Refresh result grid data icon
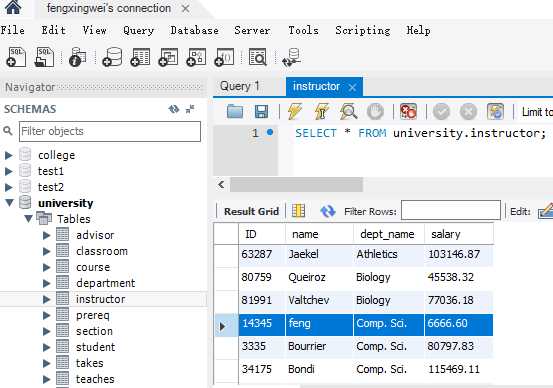This screenshot has width=553, height=388. 328,211
